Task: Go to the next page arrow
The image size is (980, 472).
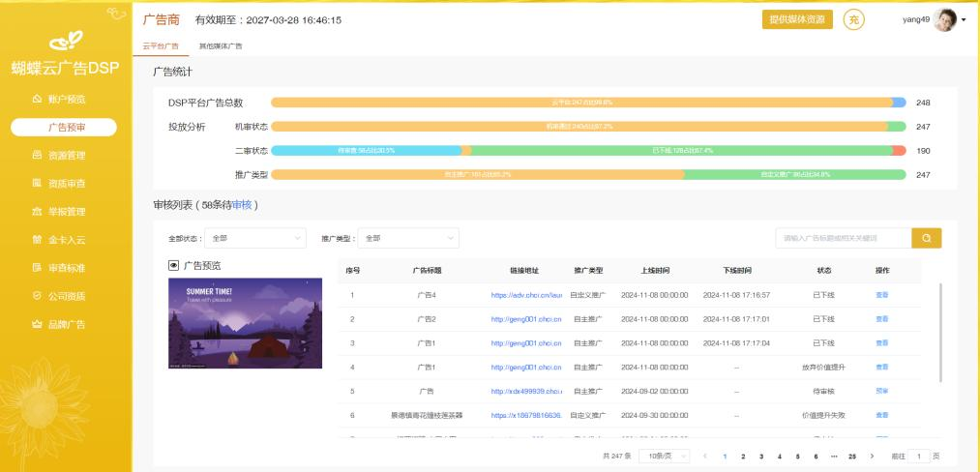Action: [x=872, y=457]
